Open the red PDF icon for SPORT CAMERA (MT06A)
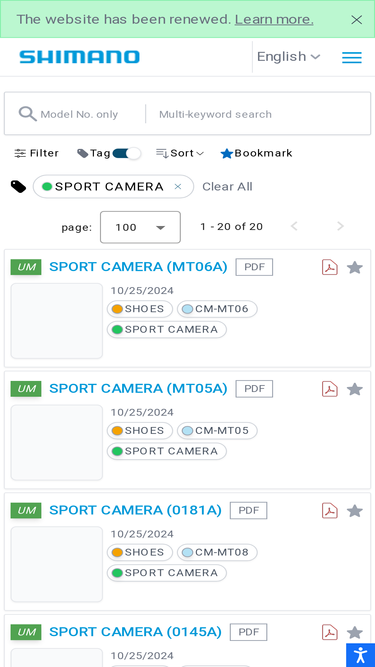The width and height of the screenshot is (375, 667). [x=330, y=268]
